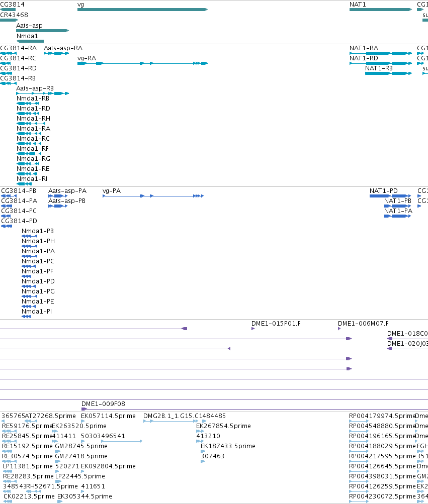Select the Nmda1-PD protein label
Viewport: 428px width, 504px height.
point(38,281)
